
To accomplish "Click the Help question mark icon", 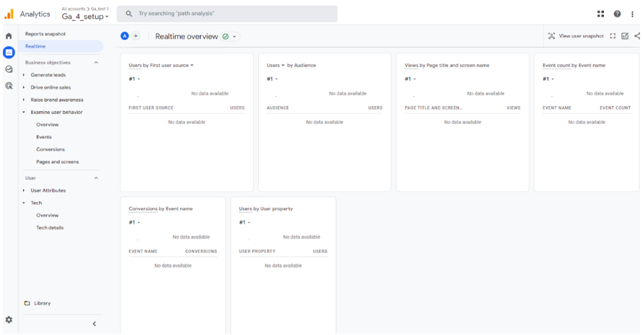I will [617, 14].
